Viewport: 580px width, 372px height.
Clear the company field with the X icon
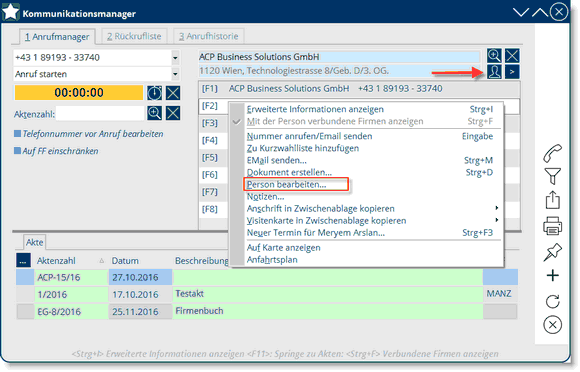(512, 56)
